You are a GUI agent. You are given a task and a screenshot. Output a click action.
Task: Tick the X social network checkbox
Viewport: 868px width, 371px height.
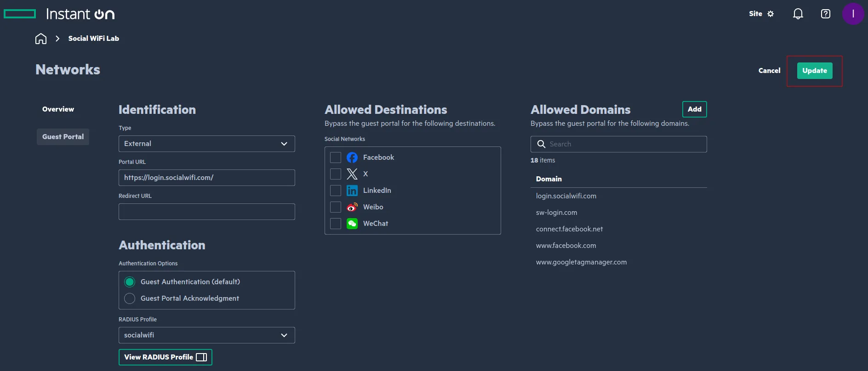click(x=336, y=174)
